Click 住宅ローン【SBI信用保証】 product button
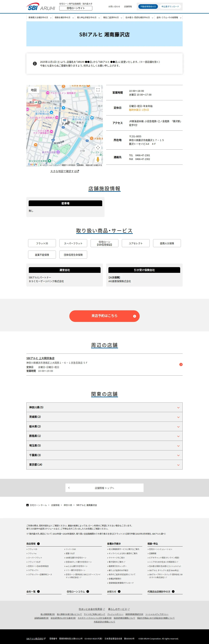Viewport: 209px width, 644px height. (x=104, y=243)
